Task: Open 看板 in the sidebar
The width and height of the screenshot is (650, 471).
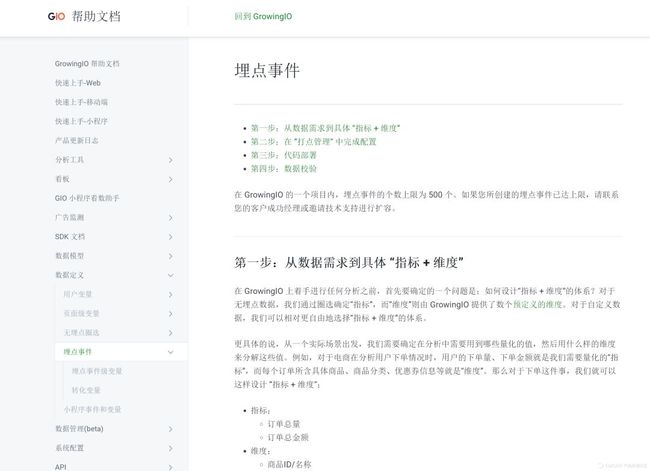Action: point(62,179)
